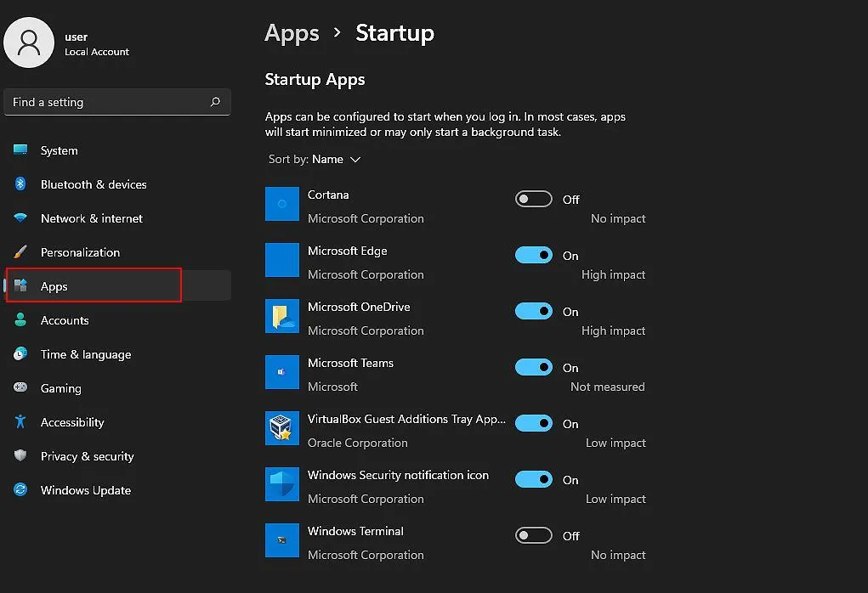Click the Oracle Corporation publisher text
The width and height of the screenshot is (868, 593).
[358, 443]
